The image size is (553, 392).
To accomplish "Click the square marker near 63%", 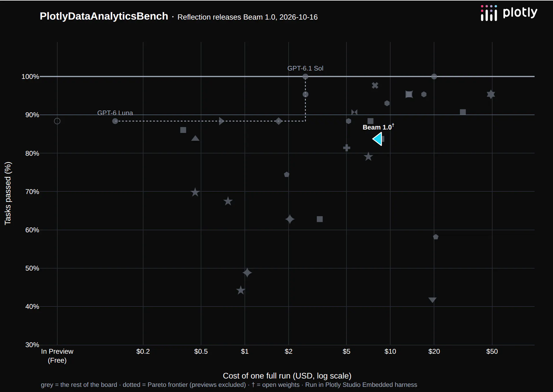I will tap(320, 219).
